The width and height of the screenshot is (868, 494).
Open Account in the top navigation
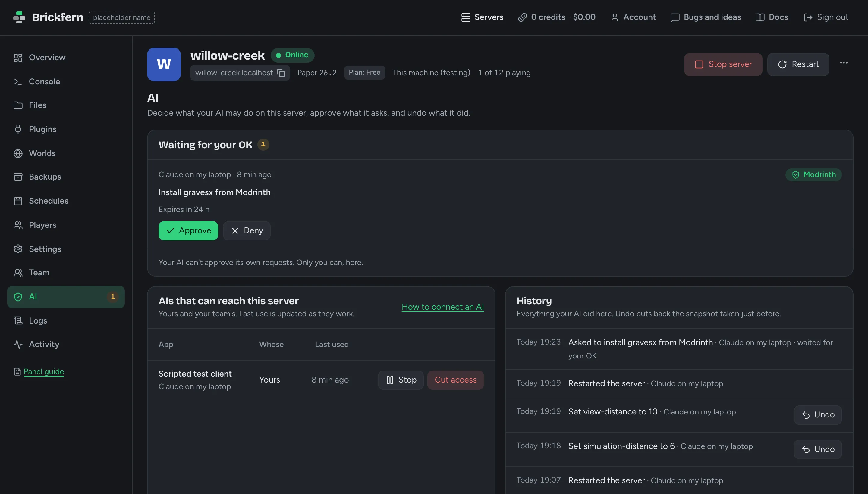pyautogui.click(x=633, y=17)
